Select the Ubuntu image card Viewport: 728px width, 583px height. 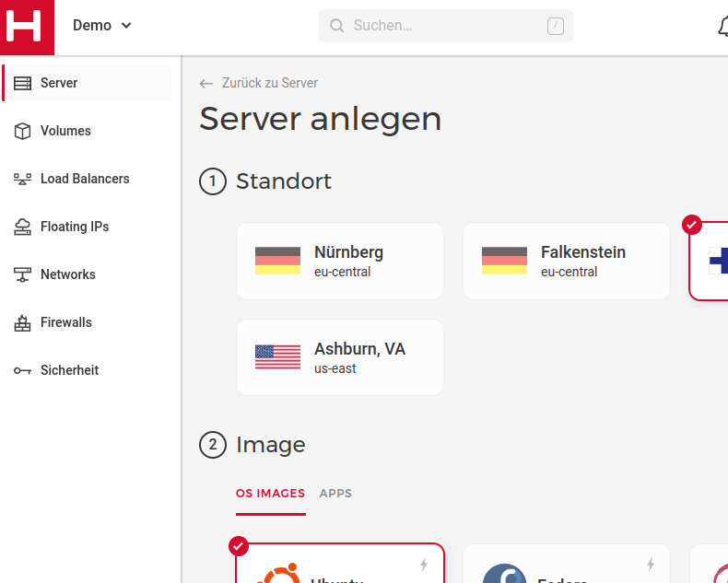pos(340,563)
